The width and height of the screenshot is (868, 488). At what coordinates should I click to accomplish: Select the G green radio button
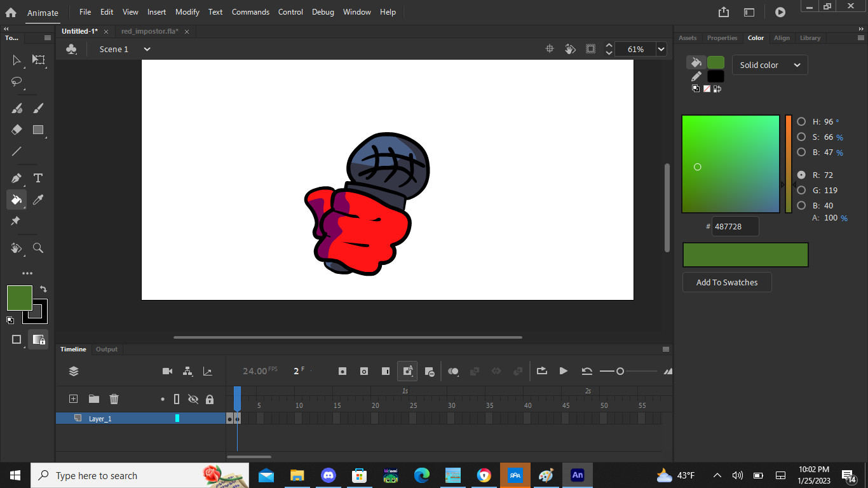click(x=801, y=190)
